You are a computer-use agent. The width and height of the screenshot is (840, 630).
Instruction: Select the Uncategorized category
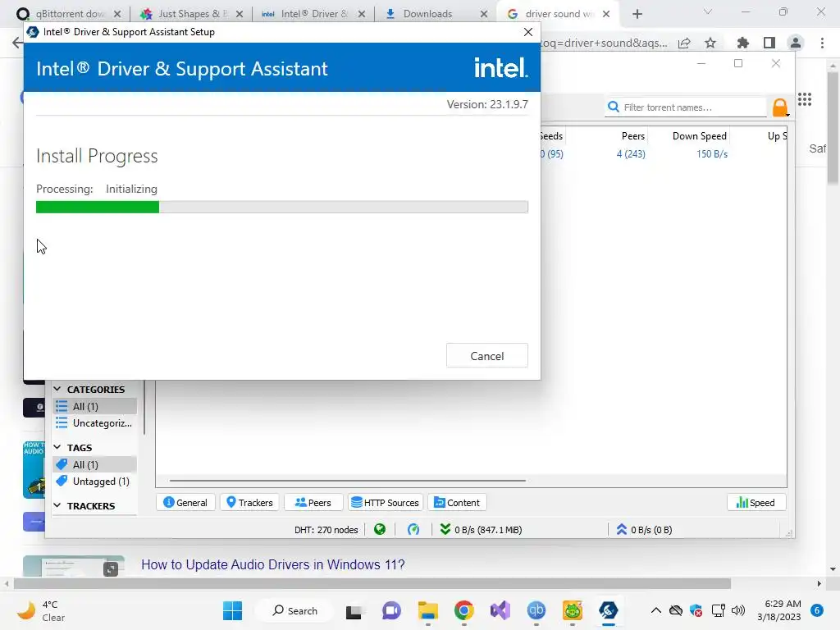(95, 423)
